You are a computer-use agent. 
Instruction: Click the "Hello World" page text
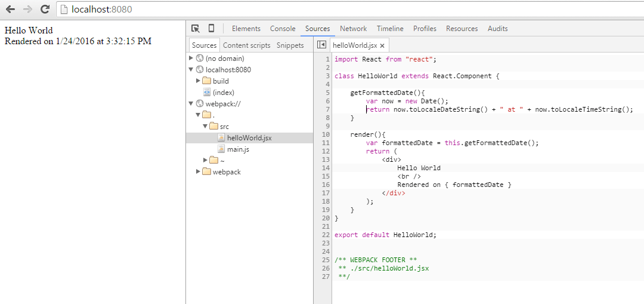(x=29, y=30)
